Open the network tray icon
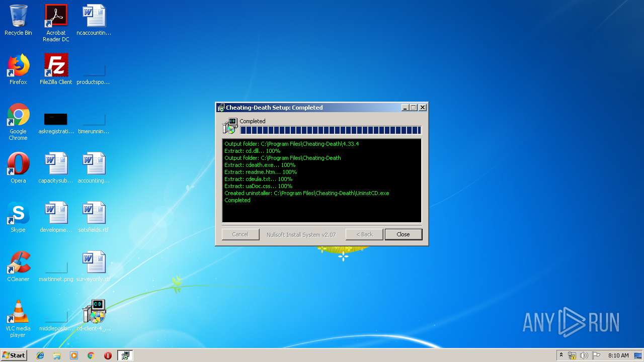The width and height of the screenshot is (644, 362). (572, 355)
